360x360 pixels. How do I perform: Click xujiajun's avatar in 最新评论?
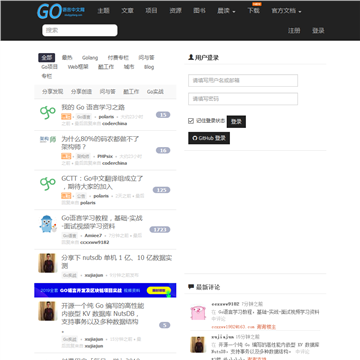(197, 345)
